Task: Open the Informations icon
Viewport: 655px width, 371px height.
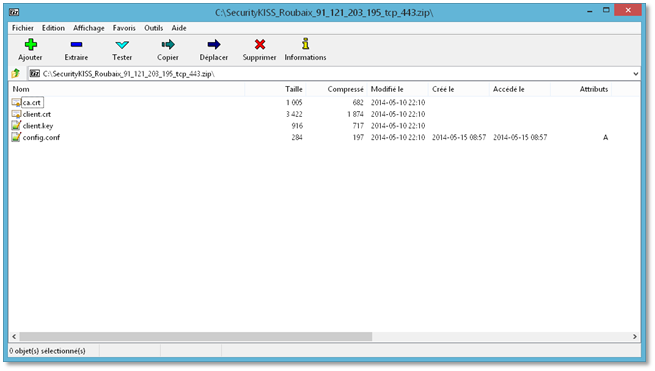Action: pos(305,44)
